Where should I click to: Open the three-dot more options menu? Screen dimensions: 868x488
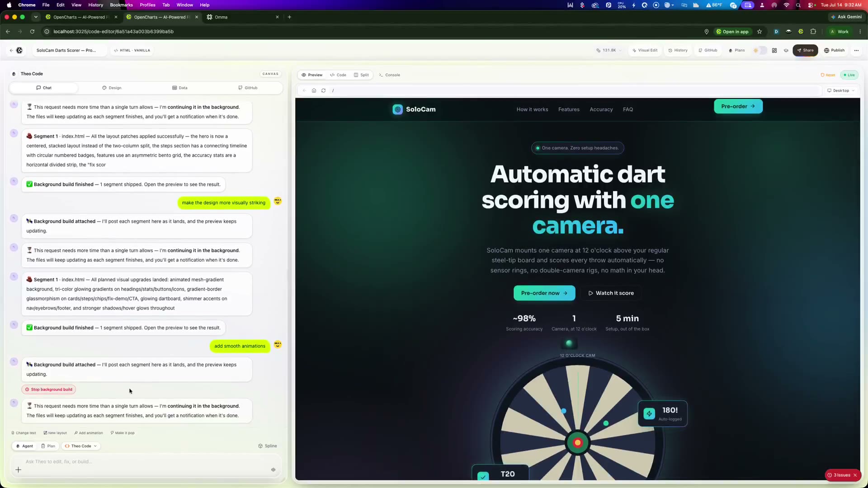tap(856, 51)
